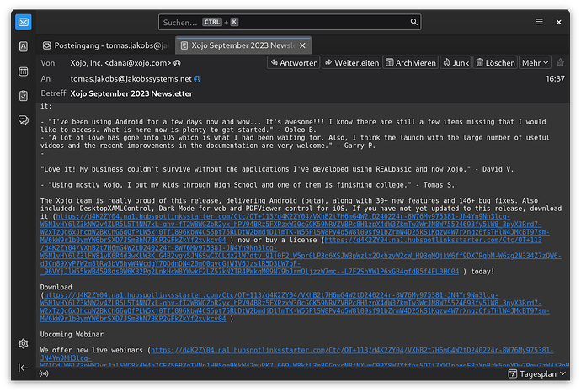Click the online status icon in status bar
Viewport: 581px width, 392px height.
click(x=44, y=373)
